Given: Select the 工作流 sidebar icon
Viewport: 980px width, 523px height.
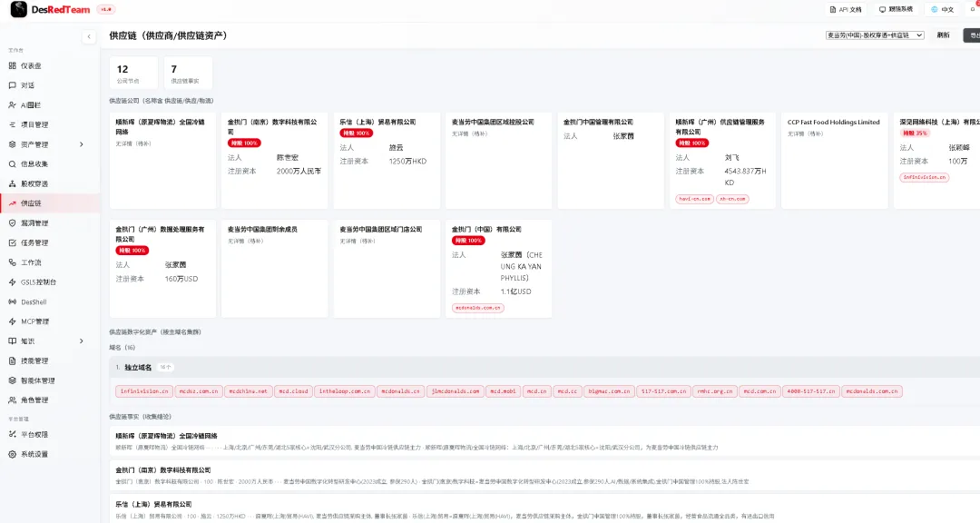Looking at the screenshot, I should (13, 262).
